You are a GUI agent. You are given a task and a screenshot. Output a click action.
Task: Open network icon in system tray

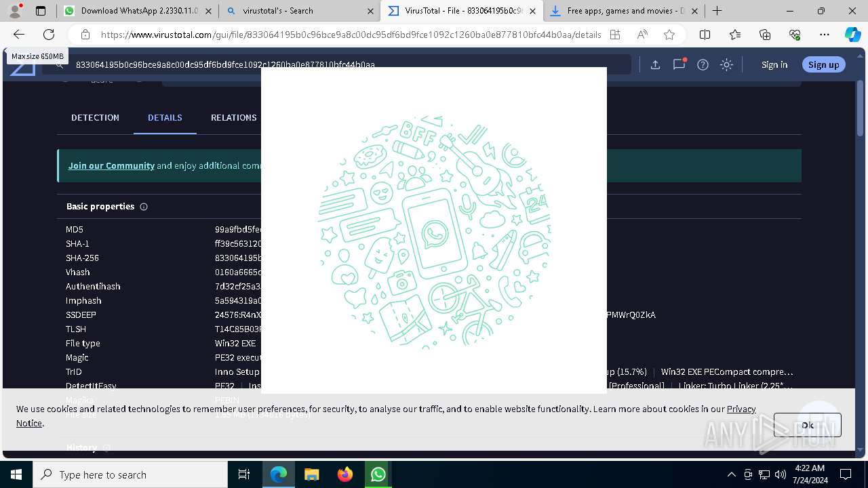[764, 474]
